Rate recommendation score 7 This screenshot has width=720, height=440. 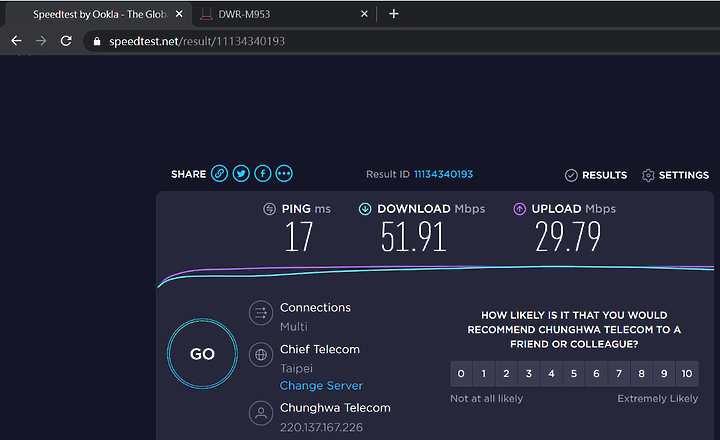click(619, 373)
